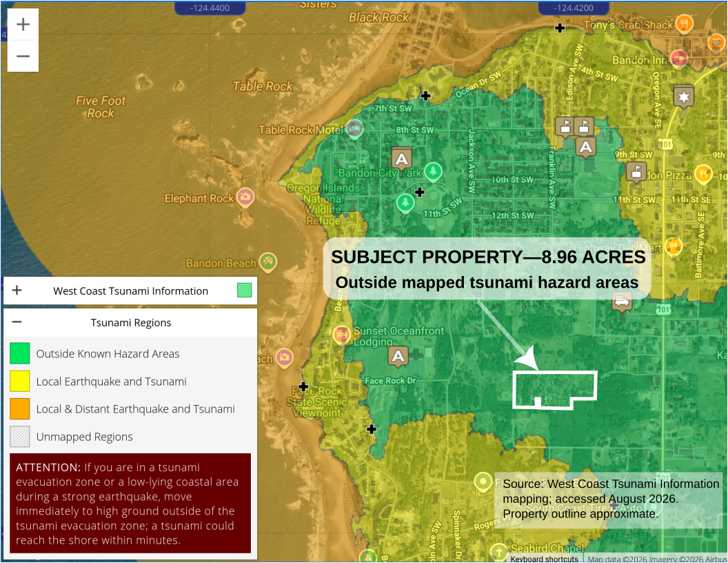The width and height of the screenshot is (728, 563).
Task: Click the -124.4200 longitude label
Action: (574, 8)
